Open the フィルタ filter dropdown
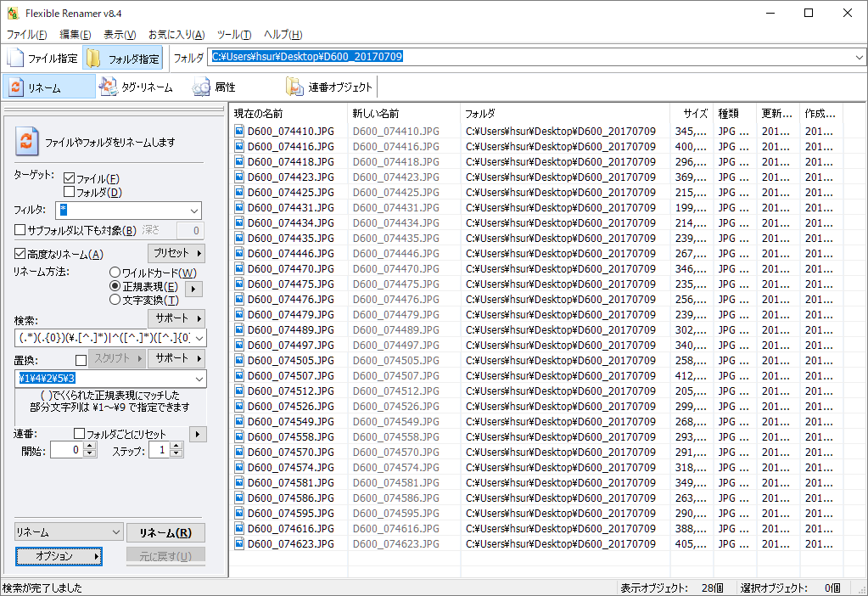868x596 pixels. 194,211
